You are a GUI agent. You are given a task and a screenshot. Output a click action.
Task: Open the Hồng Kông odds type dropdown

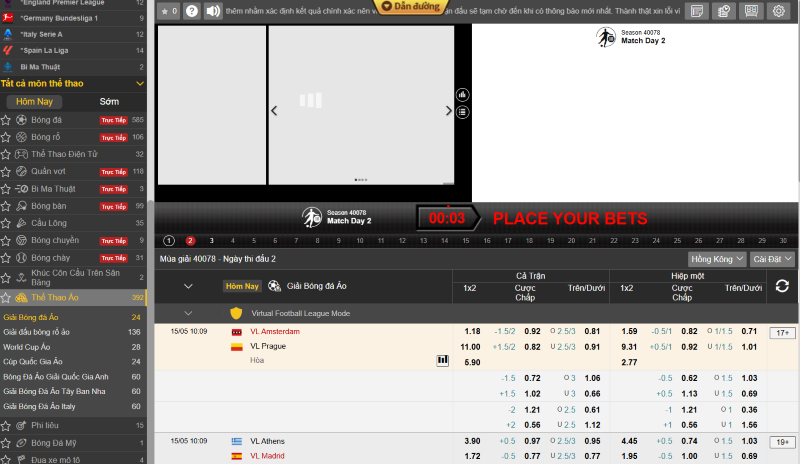(x=717, y=259)
